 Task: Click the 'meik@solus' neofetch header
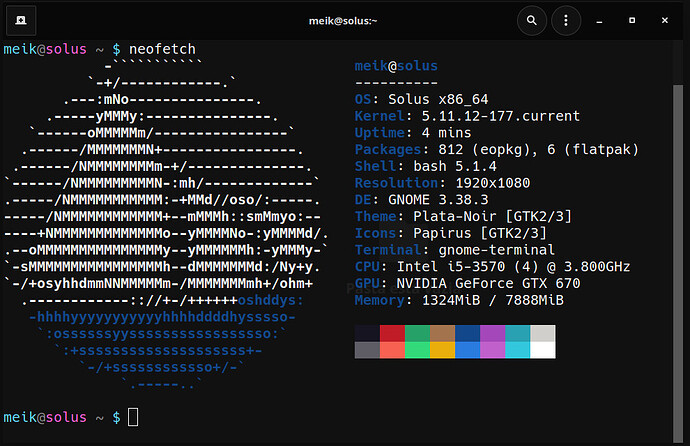[396, 66]
